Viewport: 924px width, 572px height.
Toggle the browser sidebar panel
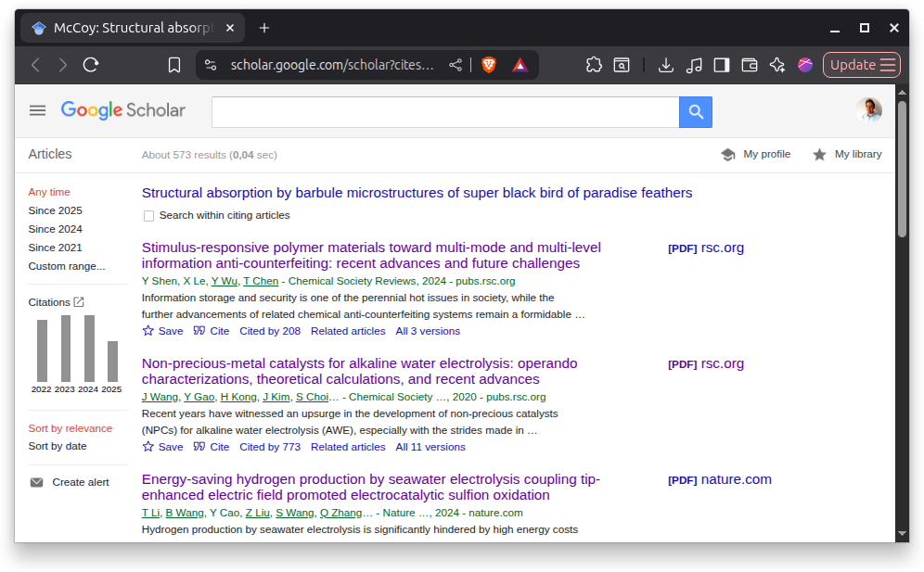721,65
